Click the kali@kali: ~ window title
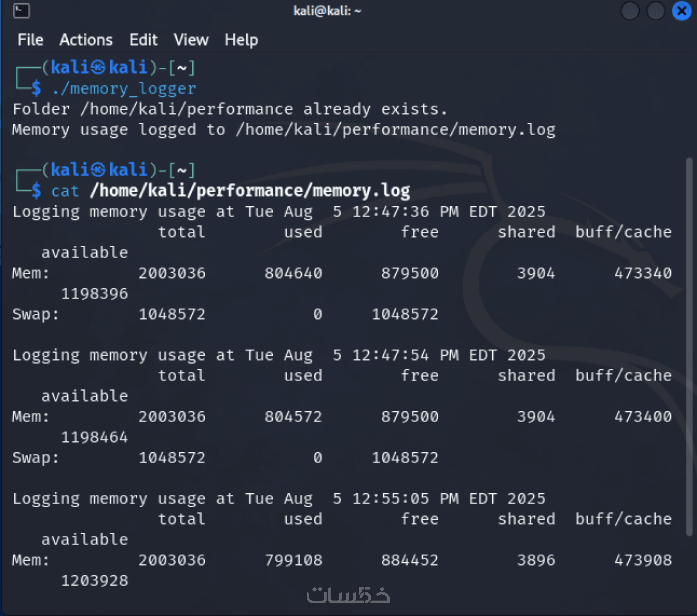This screenshot has width=697, height=616. pyautogui.click(x=327, y=11)
